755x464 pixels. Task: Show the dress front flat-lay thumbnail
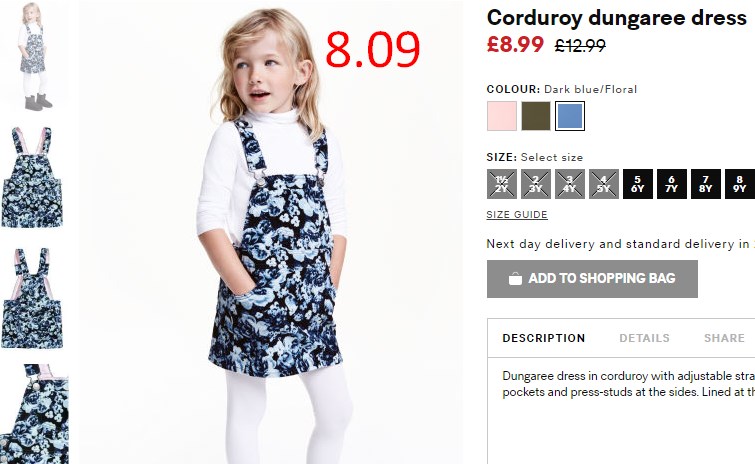click(33, 177)
